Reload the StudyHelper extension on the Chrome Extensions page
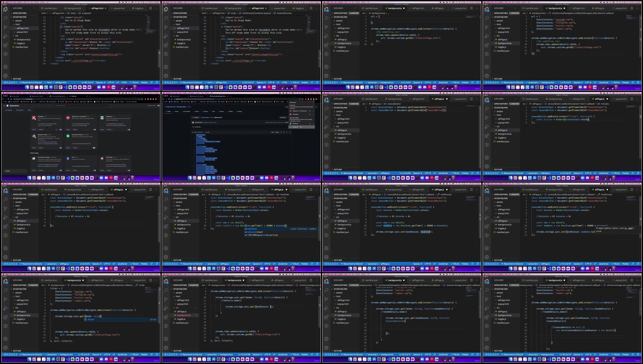 pyautogui.click(x=56, y=130)
